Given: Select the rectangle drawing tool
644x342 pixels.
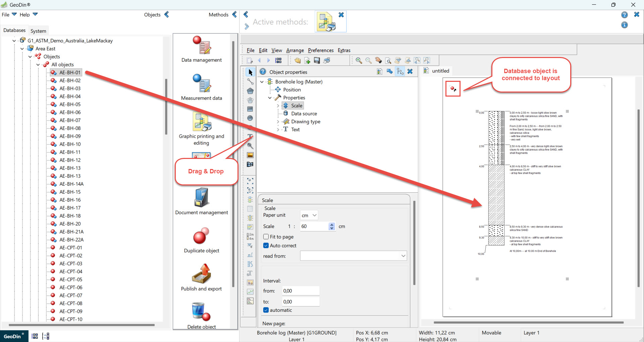Looking at the screenshot, I should click(250, 109).
